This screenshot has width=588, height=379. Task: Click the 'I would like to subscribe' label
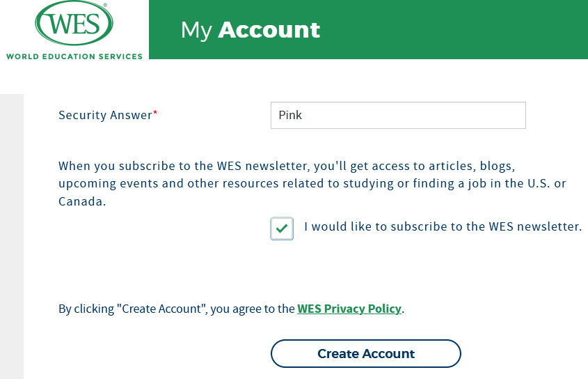click(443, 226)
